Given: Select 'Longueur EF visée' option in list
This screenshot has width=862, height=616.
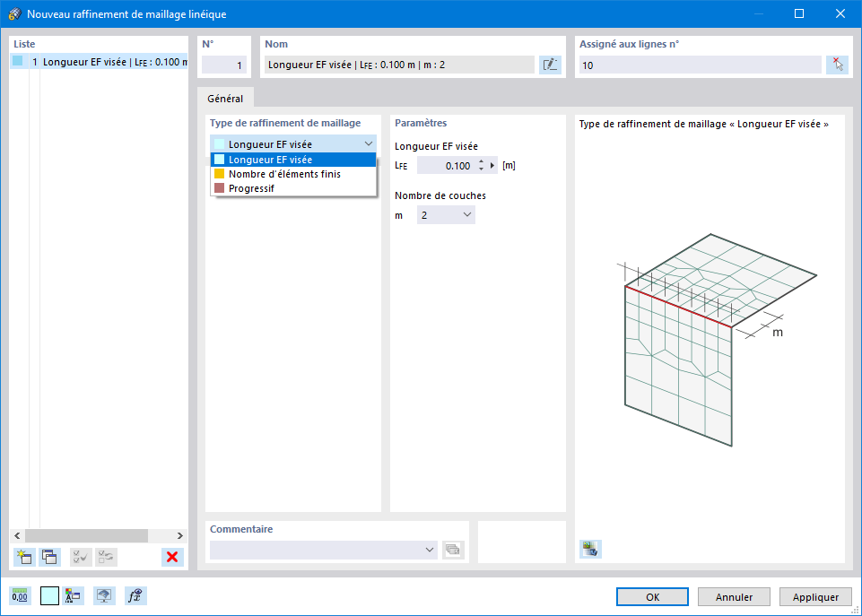Looking at the screenshot, I should pyautogui.click(x=293, y=160).
